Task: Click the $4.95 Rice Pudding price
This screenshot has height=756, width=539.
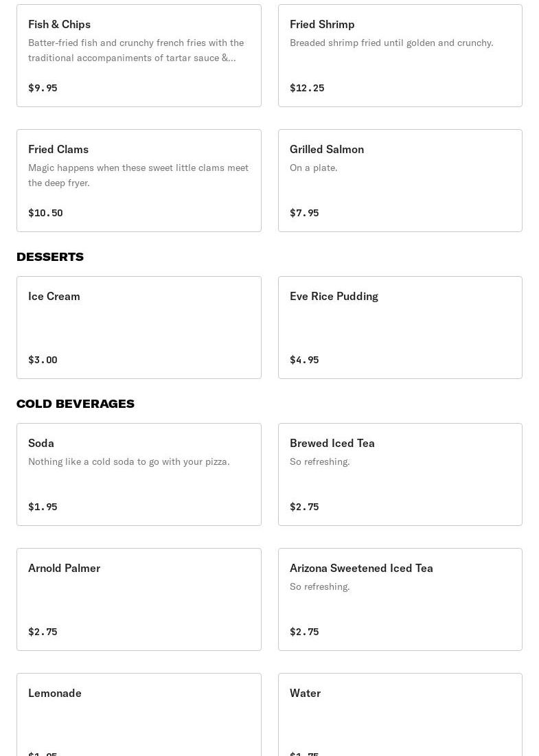Action: [304, 360]
